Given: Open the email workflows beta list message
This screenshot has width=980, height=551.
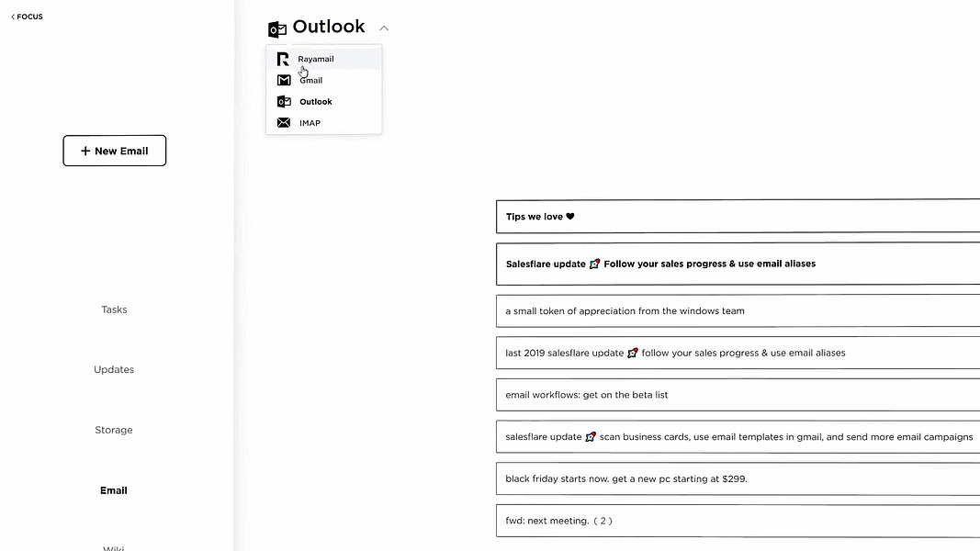Looking at the screenshot, I should (x=738, y=394).
